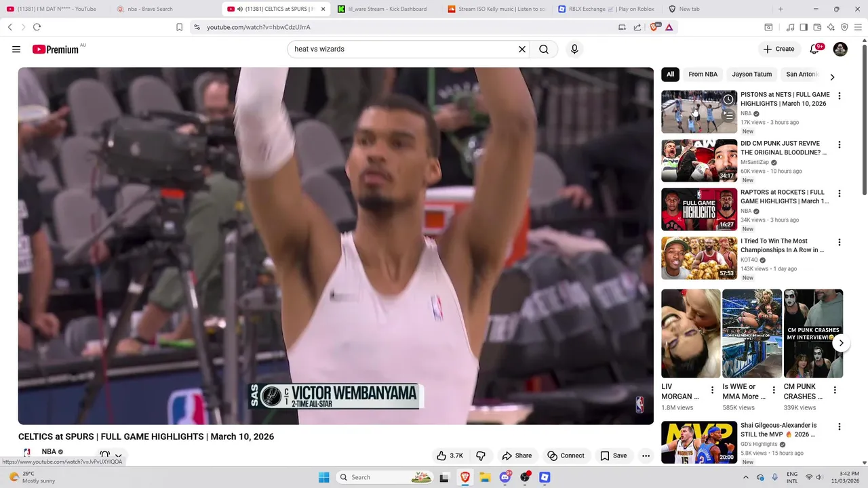This screenshot has height=488, width=868.
Task: Open options for Most Championships video
Action: [840, 243]
